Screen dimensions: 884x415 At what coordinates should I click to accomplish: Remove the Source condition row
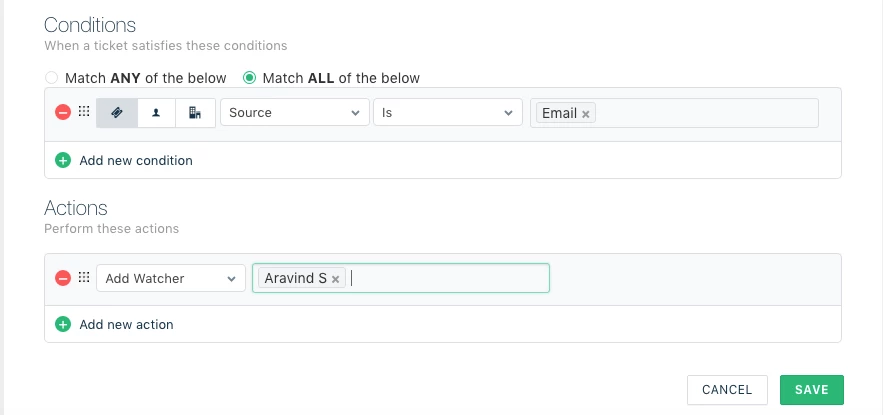[62, 113]
